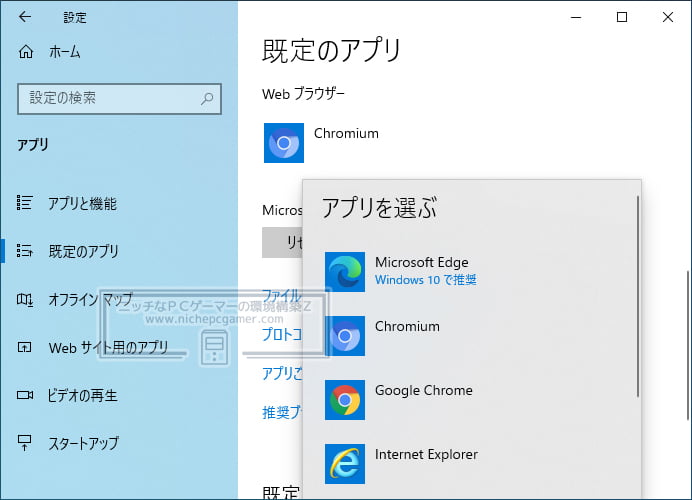Screen dimensions: 692x500
Task: Open the アプリご... defaults link
Action: pyautogui.click(x=282, y=373)
